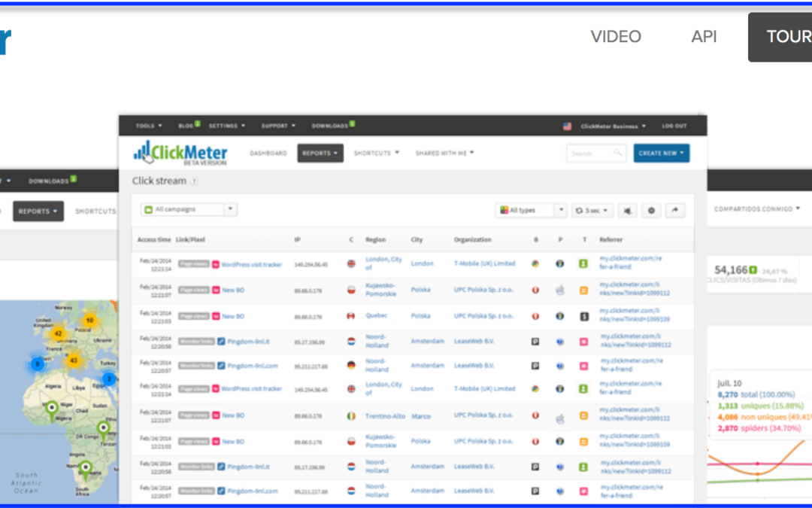Screen dimensions: 812x508
Task: Click blue map cluster marker labeled 2
Action: point(109,379)
